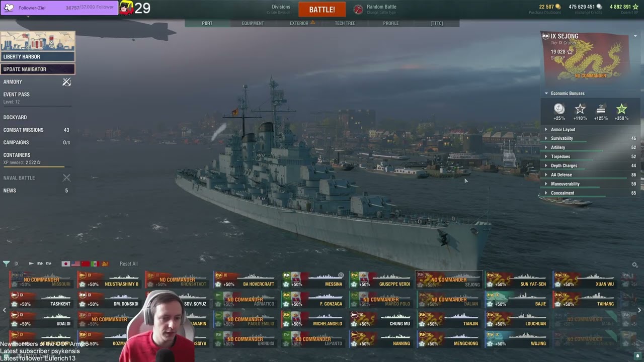Image resolution: width=644 pixels, height=362 pixels.
Task: Toggle the USA flag nation filter
Action: click(x=76, y=264)
